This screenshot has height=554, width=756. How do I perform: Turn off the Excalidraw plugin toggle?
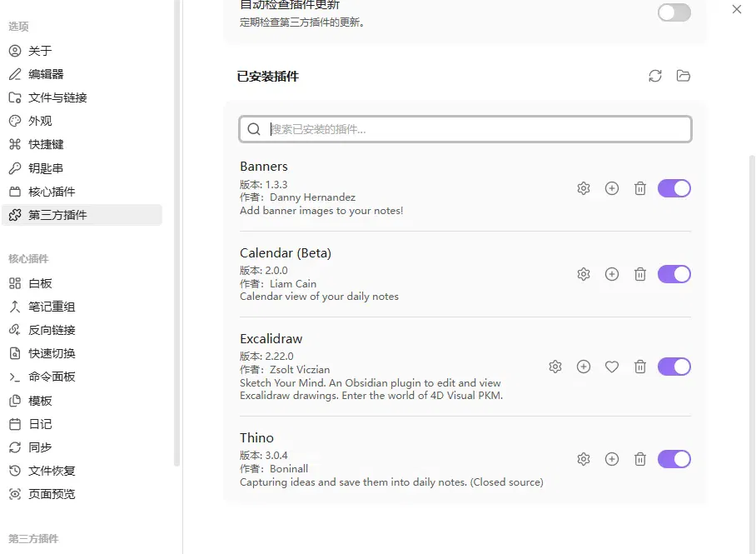tap(674, 367)
